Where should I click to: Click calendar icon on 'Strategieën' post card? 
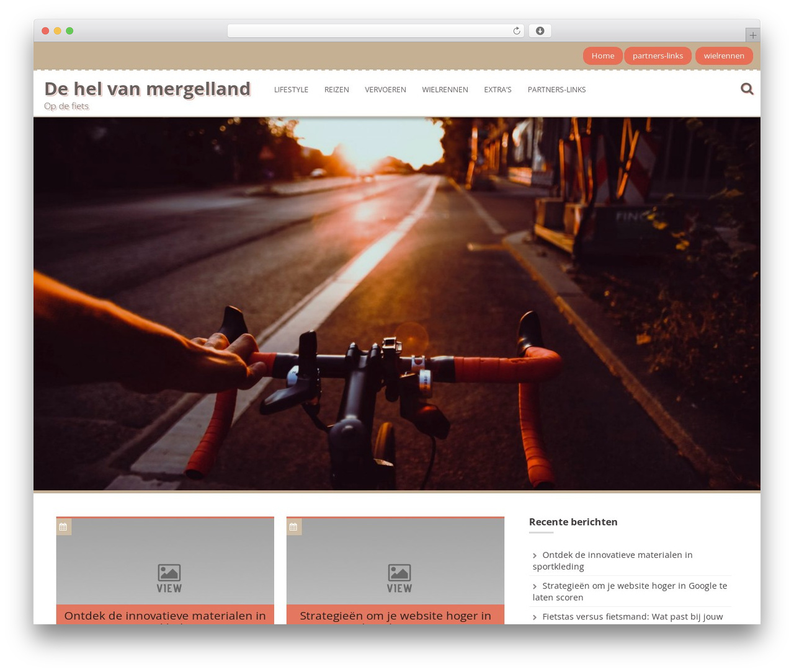point(293,527)
